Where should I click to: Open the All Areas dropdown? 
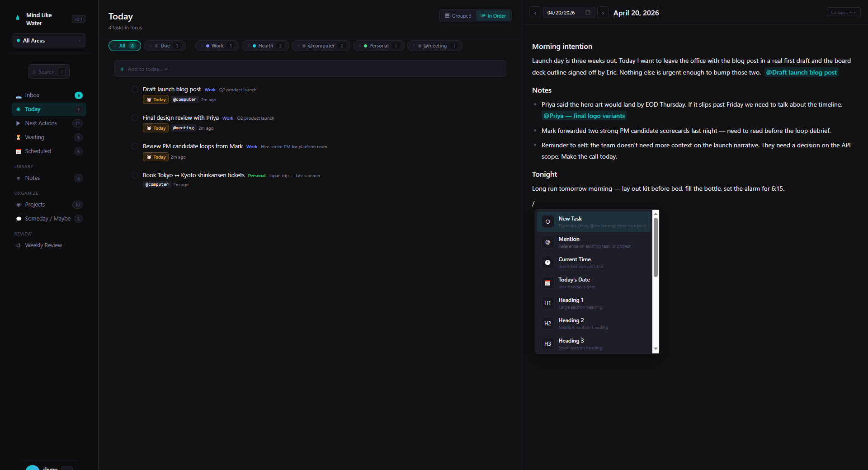tap(49, 40)
